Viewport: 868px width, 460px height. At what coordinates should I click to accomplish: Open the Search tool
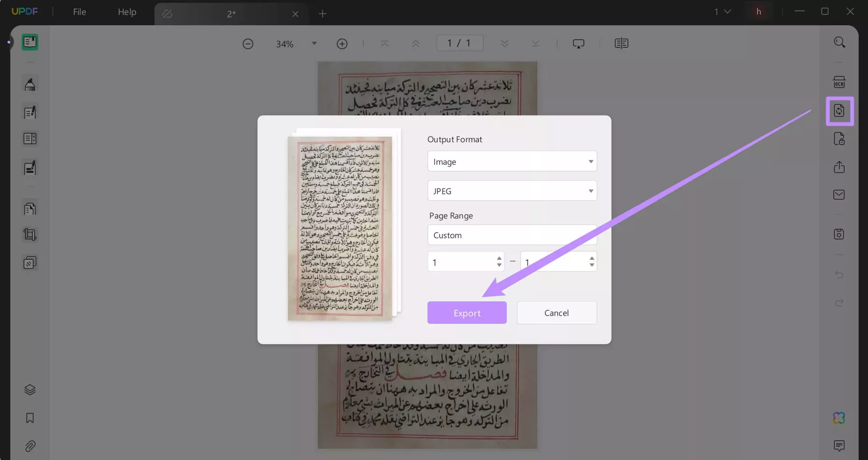(839, 42)
